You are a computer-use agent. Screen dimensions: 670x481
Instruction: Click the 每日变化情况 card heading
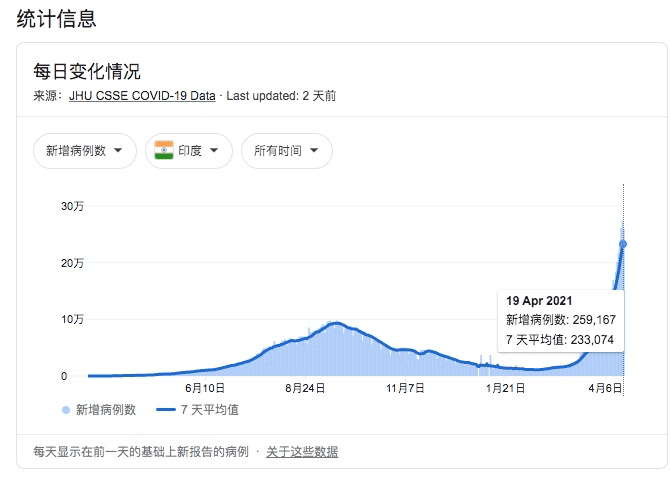click(87, 71)
